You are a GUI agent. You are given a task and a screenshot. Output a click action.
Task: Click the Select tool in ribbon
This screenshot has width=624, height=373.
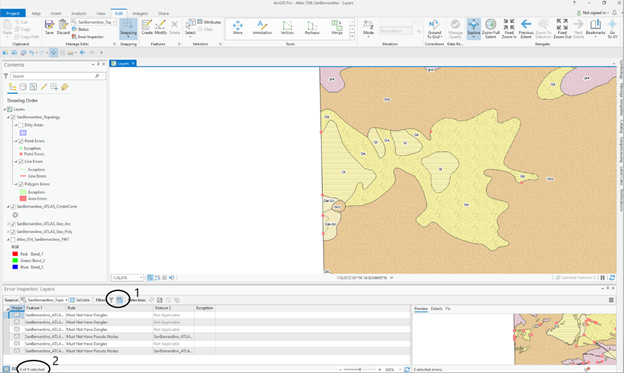[190, 27]
